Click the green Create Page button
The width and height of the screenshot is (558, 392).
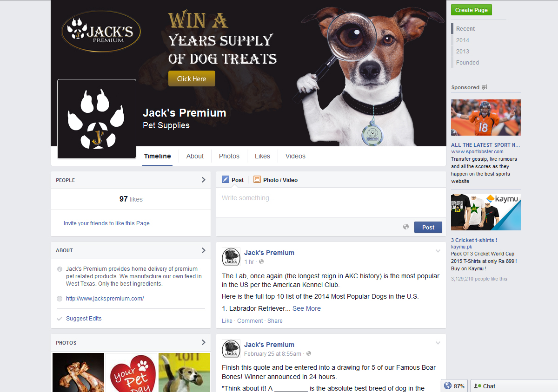(x=472, y=10)
